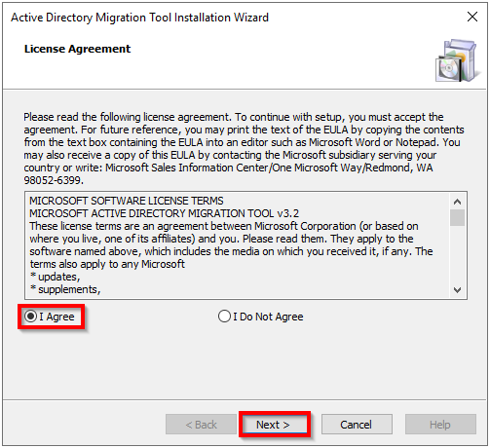Click the '* supplements,' line in the license text
Viewport: 490px width, 448px height.
[65, 289]
